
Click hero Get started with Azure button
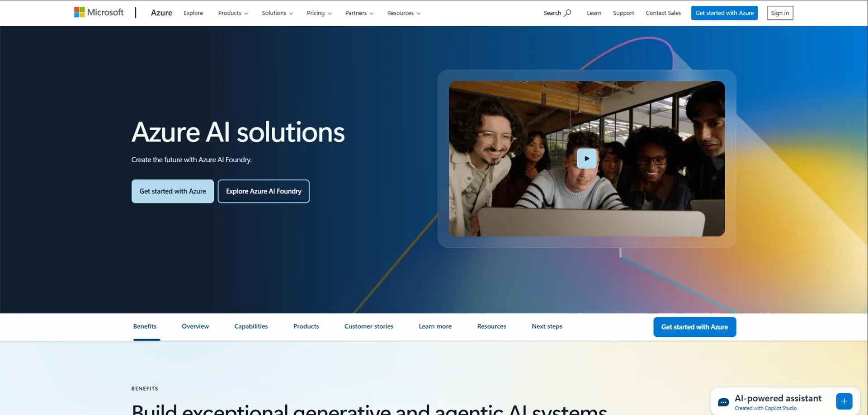point(173,191)
